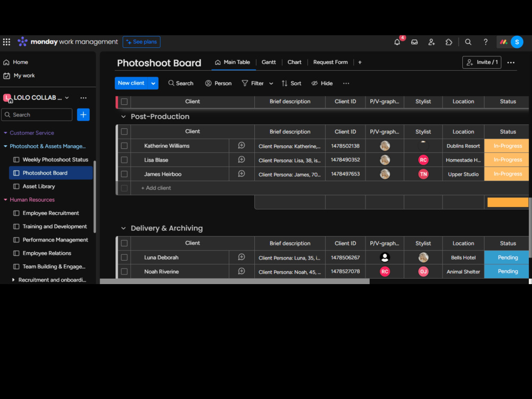
Task: Open the inbox tray icon
Action: [414, 42]
